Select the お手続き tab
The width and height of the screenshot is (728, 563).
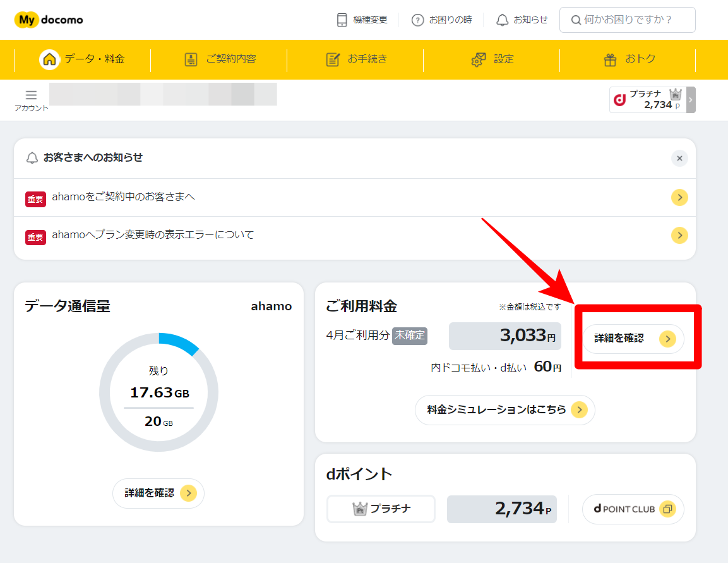[355, 59]
